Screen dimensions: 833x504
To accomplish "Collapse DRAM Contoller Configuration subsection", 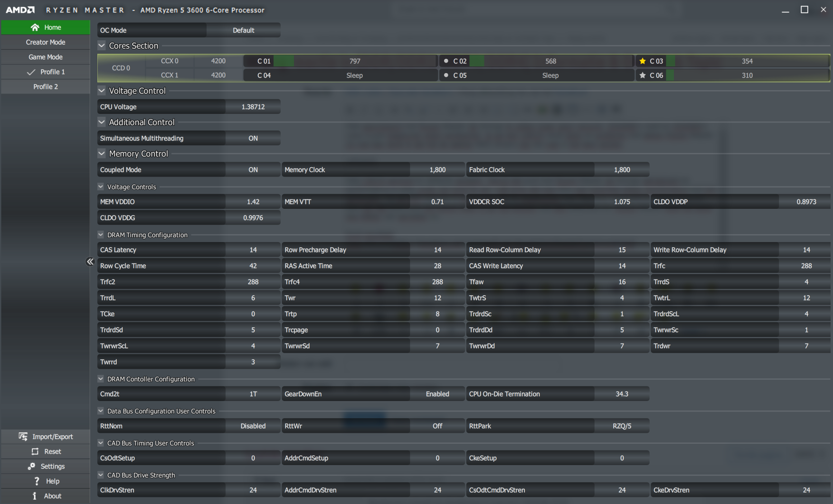I will click(101, 379).
